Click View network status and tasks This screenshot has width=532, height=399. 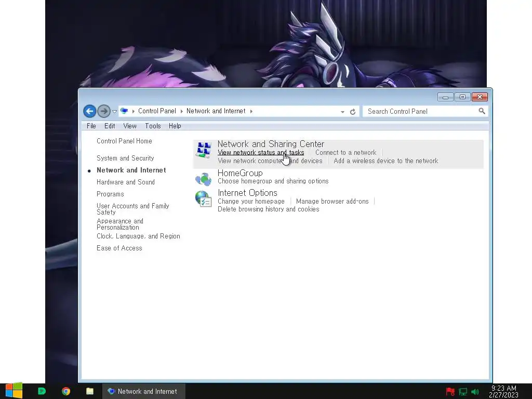(x=261, y=153)
